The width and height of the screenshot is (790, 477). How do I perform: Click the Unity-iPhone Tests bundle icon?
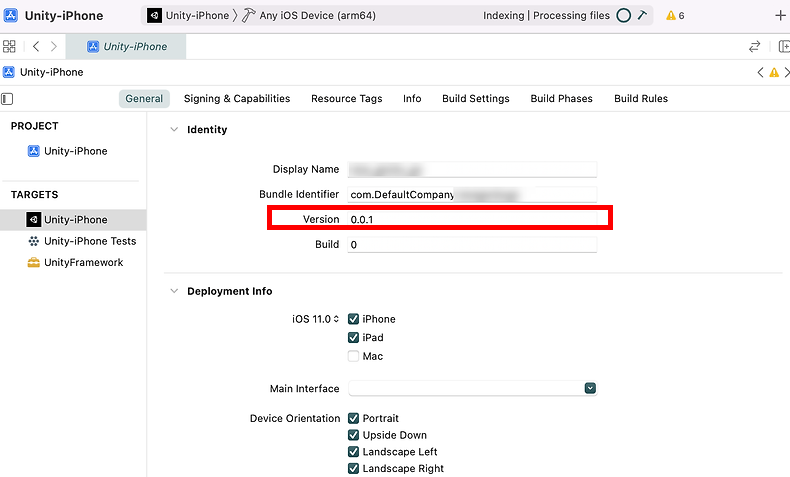point(33,241)
